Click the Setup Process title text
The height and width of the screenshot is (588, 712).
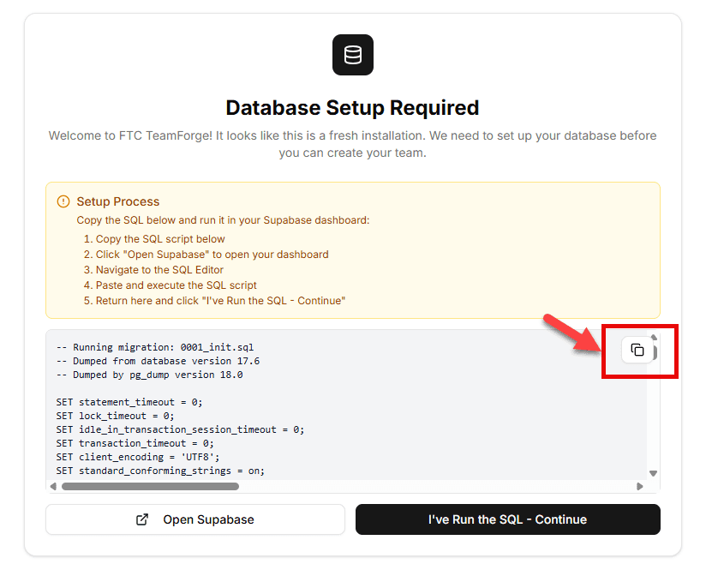click(120, 201)
